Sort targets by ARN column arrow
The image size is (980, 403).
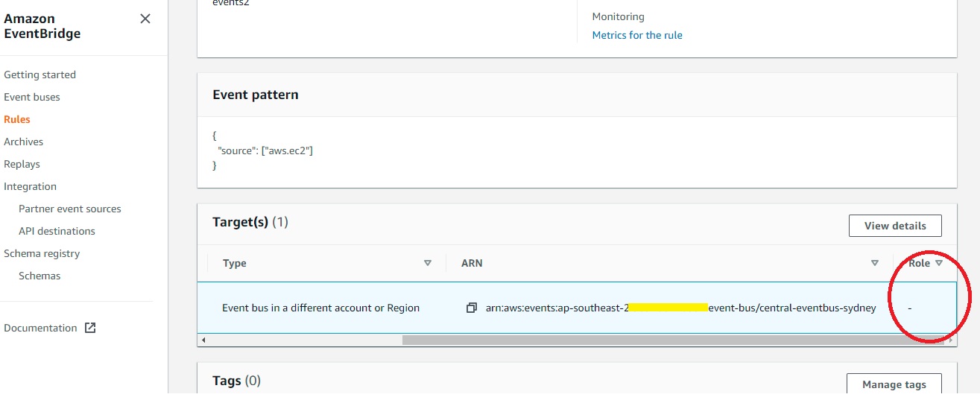click(875, 263)
